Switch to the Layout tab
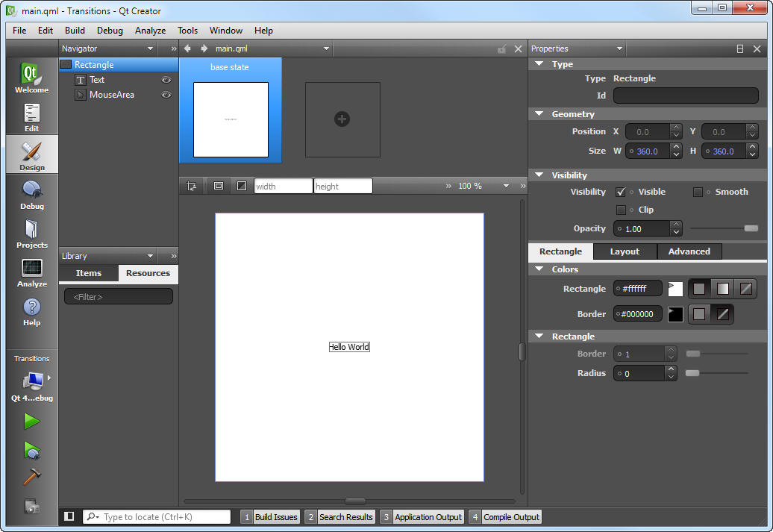 click(625, 251)
